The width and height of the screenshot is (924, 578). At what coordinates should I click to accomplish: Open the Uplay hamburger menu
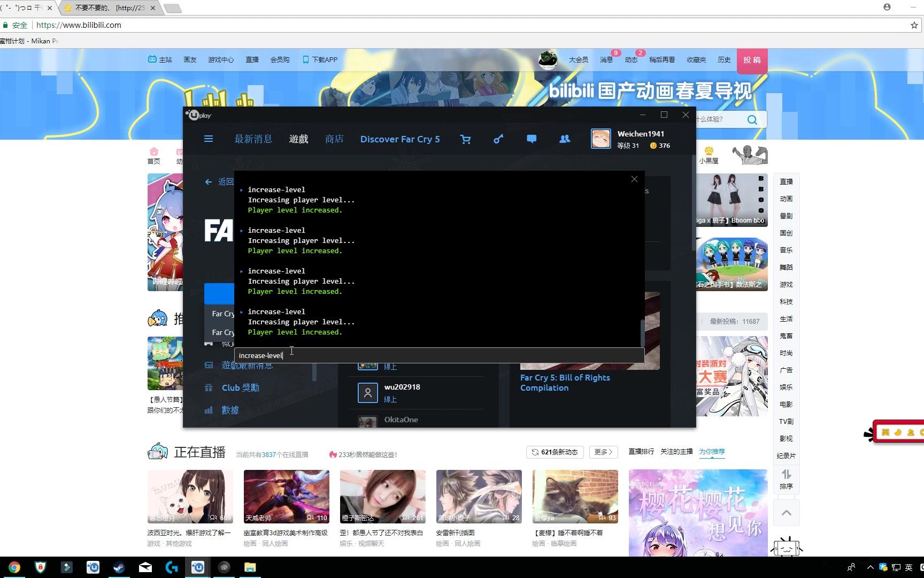(209, 139)
